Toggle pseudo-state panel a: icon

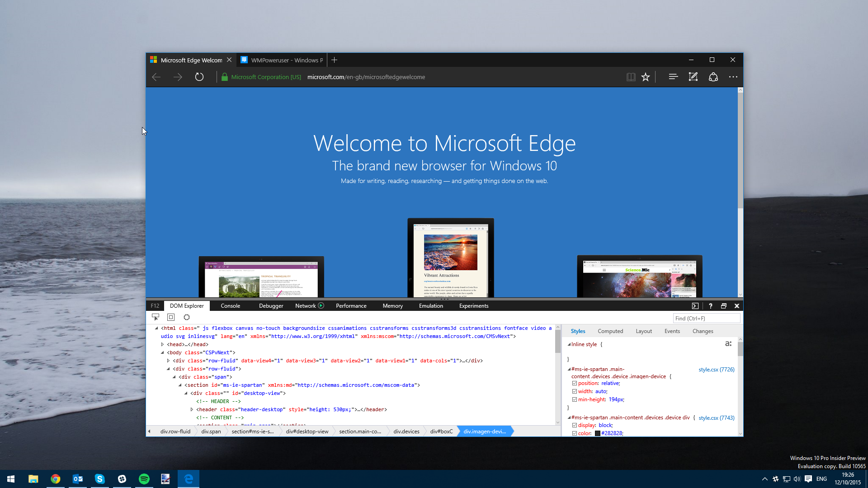[728, 344]
